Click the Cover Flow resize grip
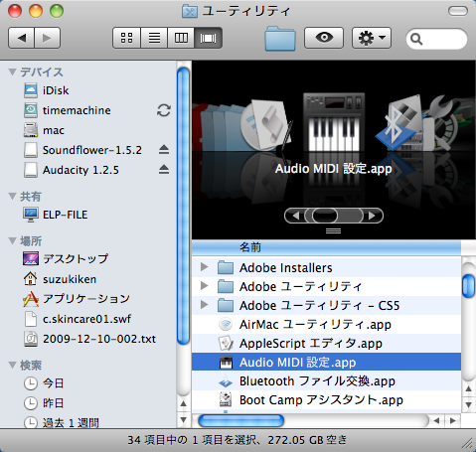Image resolution: width=476 pixels, height=452 pixels. (333, 230)
